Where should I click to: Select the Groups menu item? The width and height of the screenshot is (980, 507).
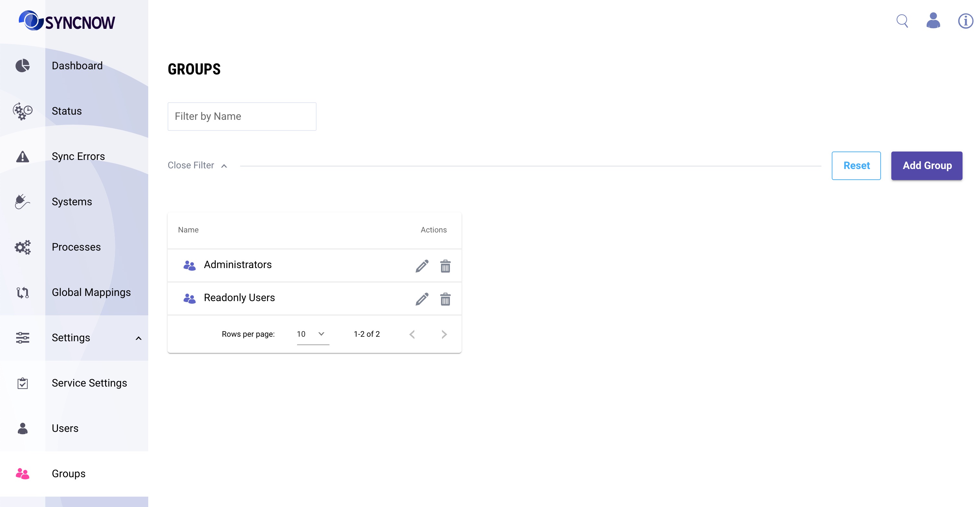click(x=69, y=473)
